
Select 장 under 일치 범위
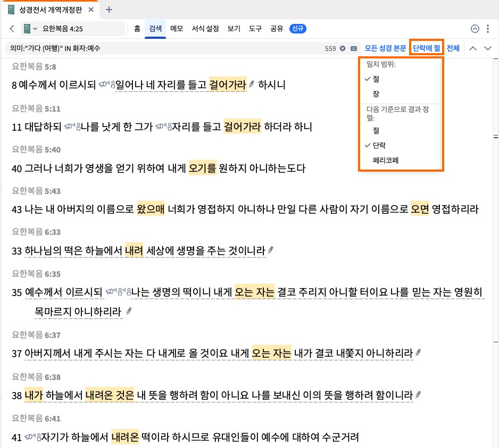[376, 94]
